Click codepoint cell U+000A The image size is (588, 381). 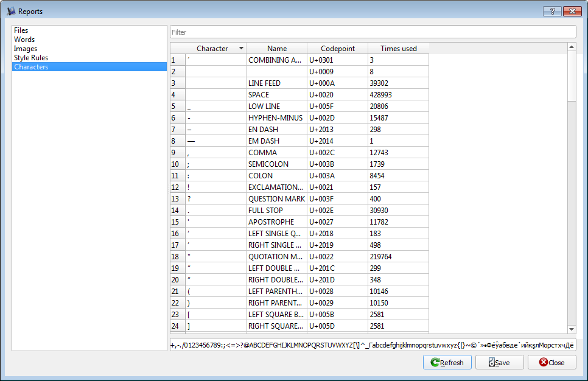pos(337,83)
